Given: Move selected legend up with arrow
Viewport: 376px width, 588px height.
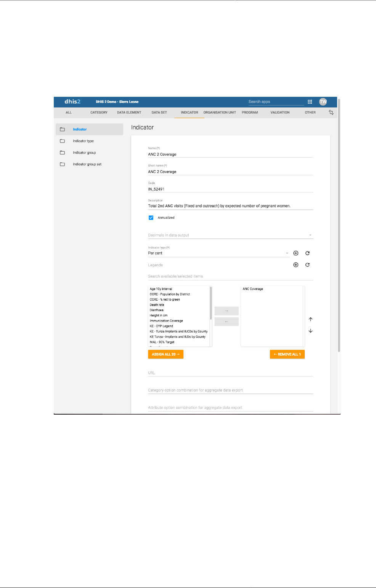Looking at the screenshot, I should (x=310, y=319).
